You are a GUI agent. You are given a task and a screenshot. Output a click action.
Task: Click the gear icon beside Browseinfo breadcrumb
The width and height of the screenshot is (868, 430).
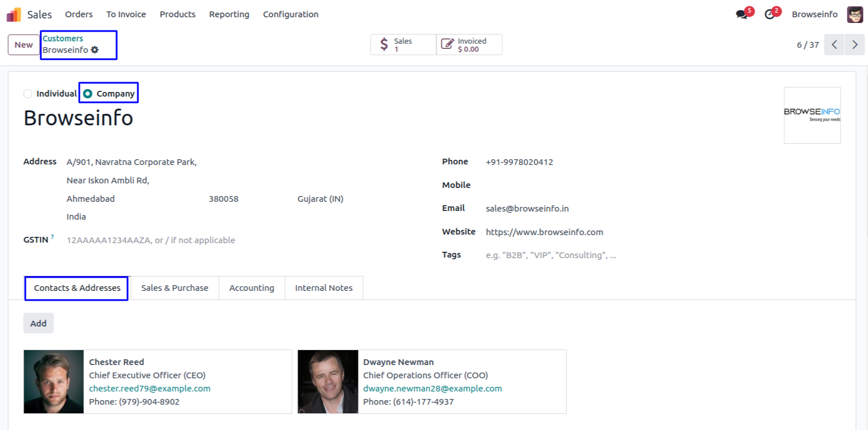pos(95,50)
